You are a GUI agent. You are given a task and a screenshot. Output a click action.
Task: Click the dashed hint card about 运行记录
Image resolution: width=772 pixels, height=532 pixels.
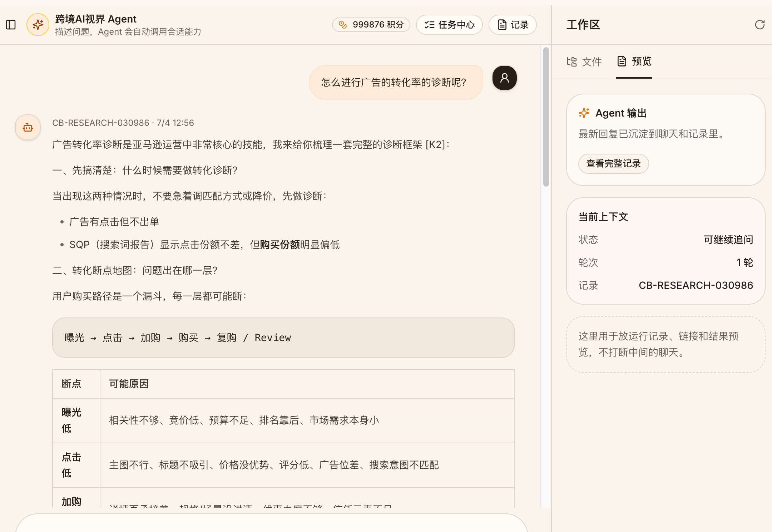click(x=665, y=344)
